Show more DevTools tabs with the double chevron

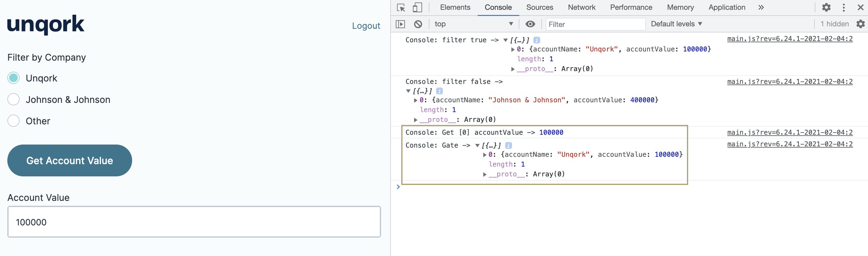tap(761, 7)
